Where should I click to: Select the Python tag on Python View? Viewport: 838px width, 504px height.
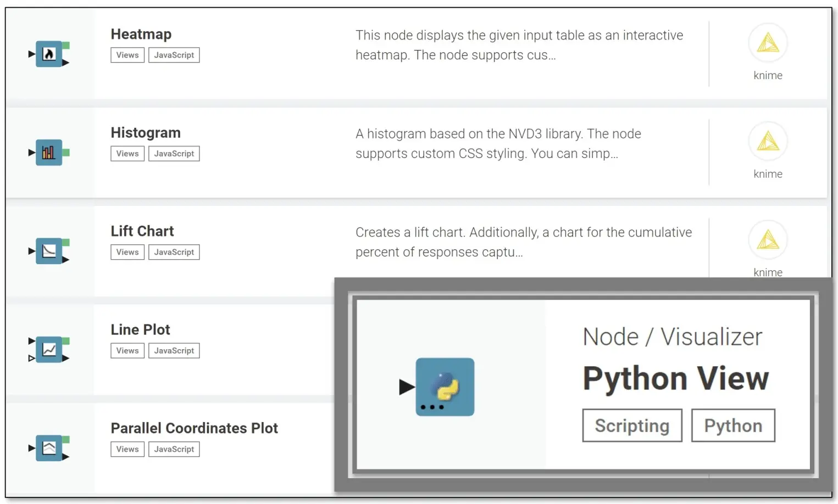(733, 425)
